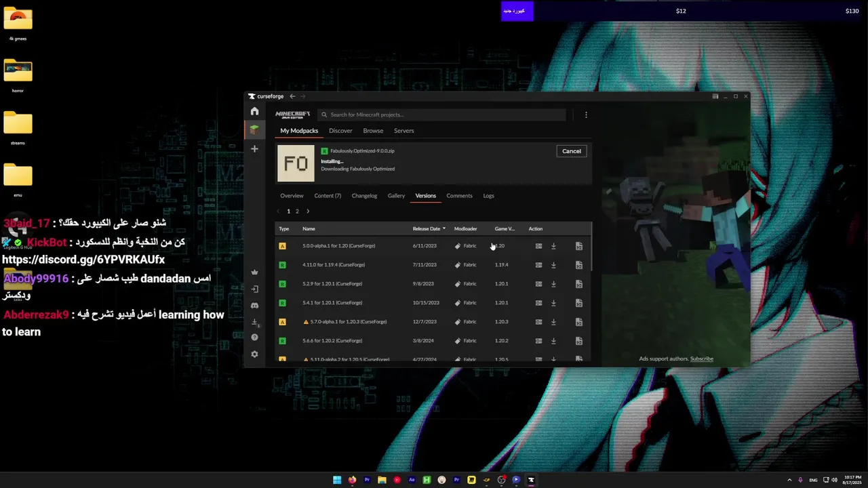Click the Modloader column header
Viewport: 868px width, 488px height.
(465, 228)
